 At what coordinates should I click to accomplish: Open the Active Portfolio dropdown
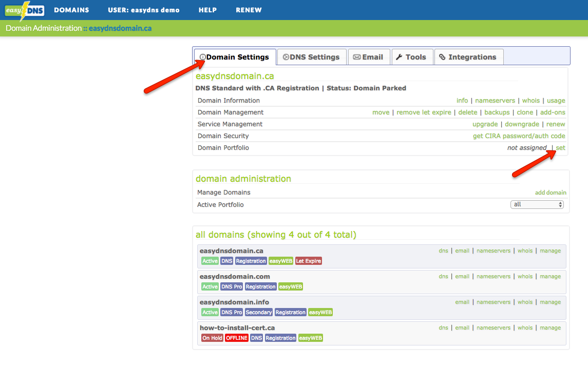(537, 204)
